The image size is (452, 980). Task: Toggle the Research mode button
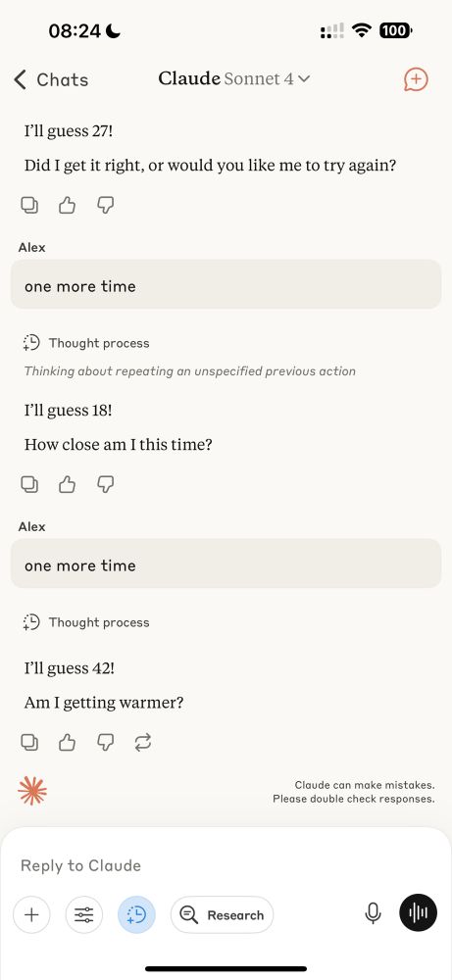coord(222,915)
